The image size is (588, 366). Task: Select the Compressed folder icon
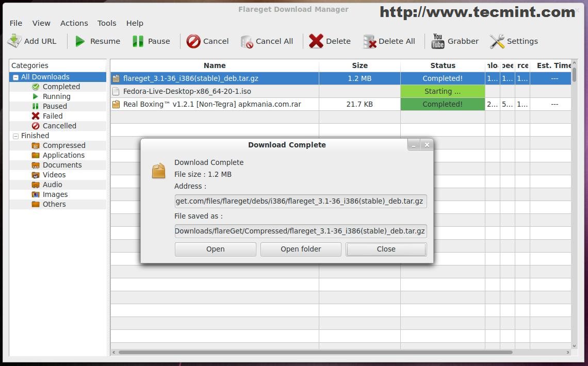point(36,145)
